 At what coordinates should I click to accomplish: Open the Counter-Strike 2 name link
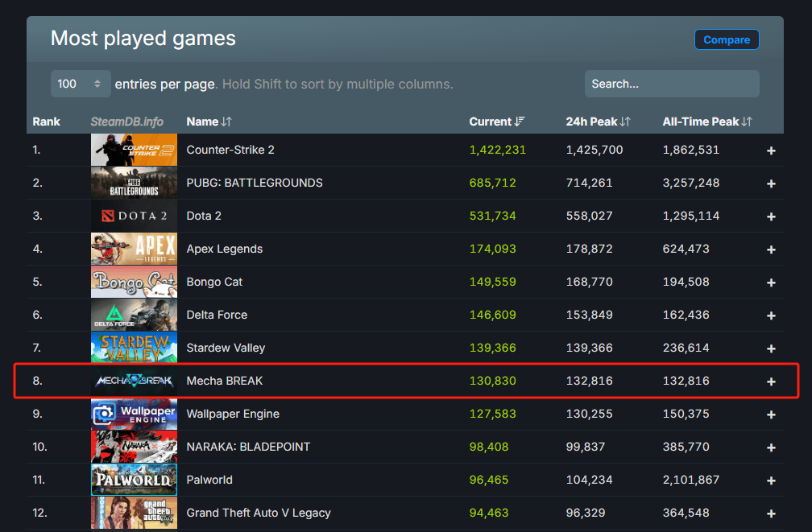230,150
